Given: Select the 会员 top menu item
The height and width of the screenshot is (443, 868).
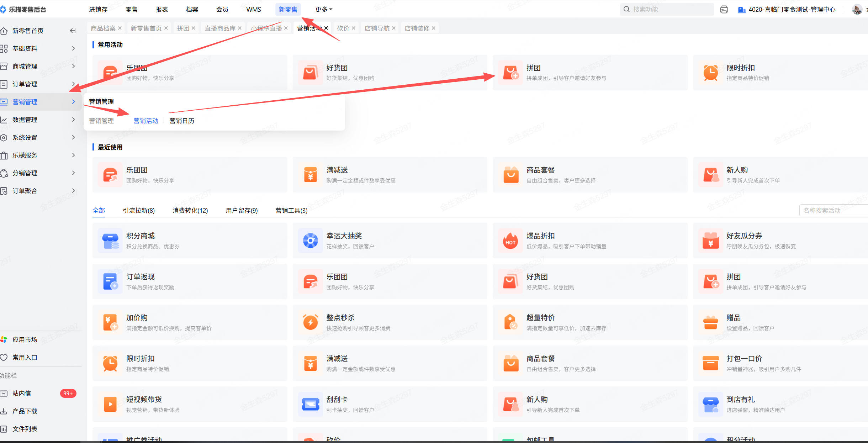Looking at the screenshot, I should point(222,10).
